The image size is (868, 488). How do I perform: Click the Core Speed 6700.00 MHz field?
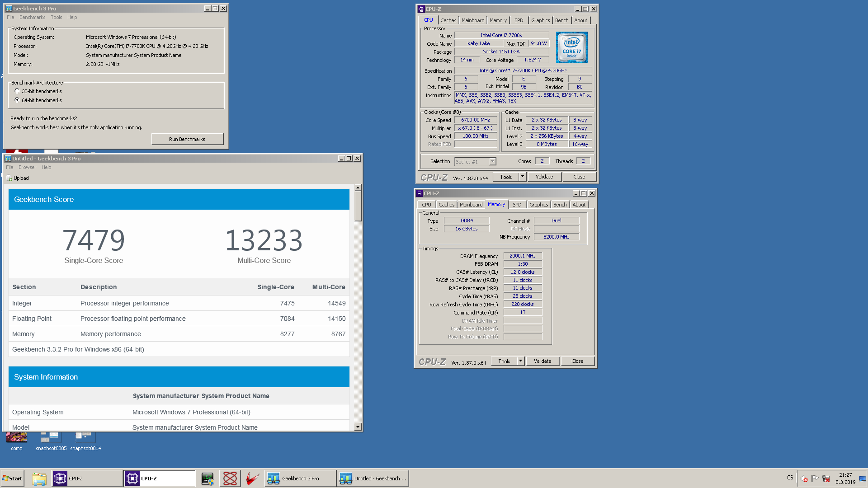[476, 120]
